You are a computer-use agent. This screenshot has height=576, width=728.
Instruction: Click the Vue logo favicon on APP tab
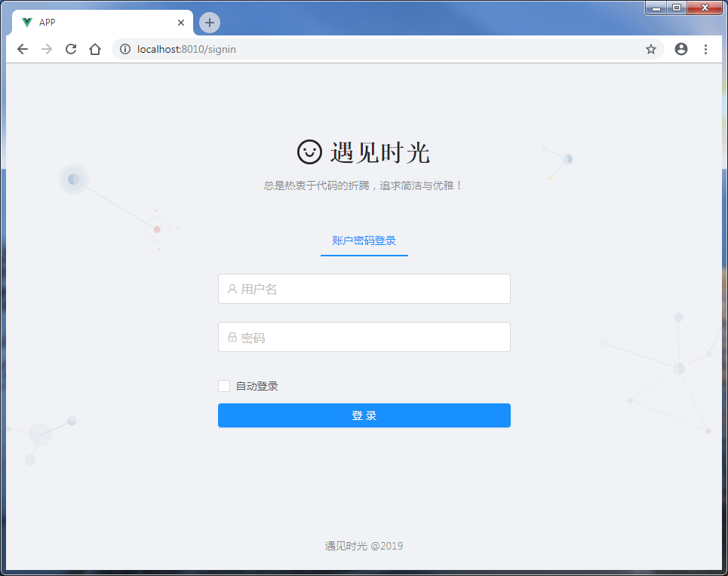(26, 22)
